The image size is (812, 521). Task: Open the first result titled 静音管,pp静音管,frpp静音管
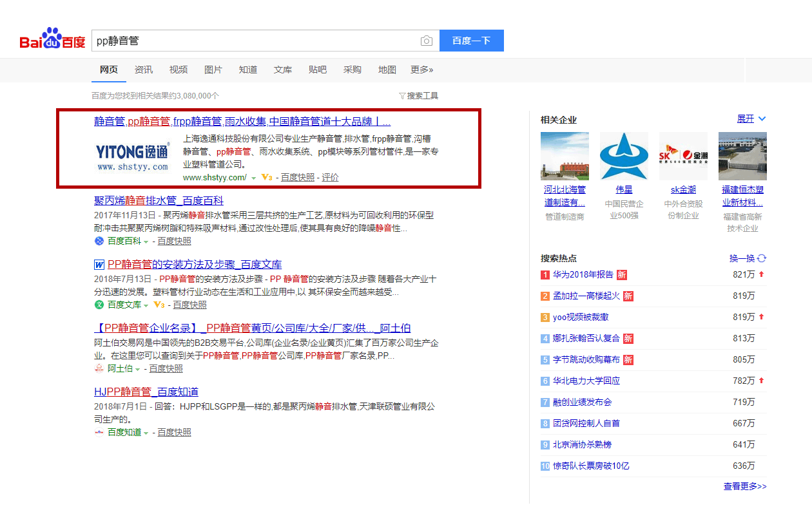click(x=242, y=121)
